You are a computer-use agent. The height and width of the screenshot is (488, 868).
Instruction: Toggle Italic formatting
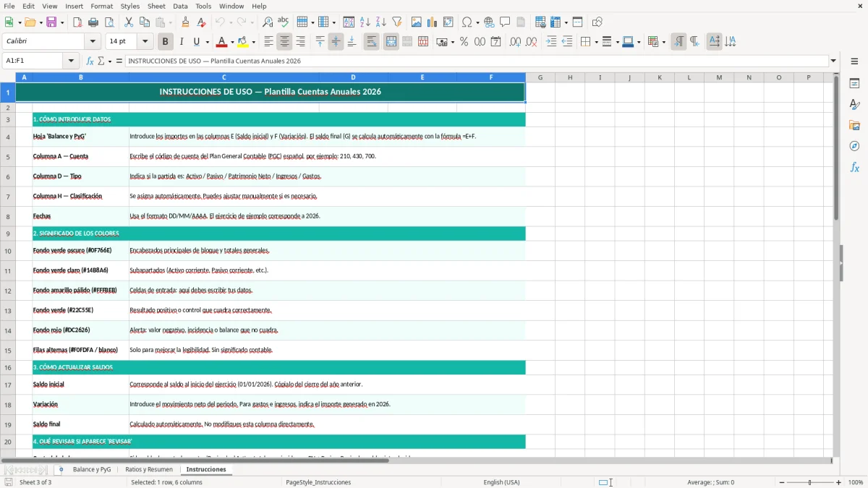[182, 42]
